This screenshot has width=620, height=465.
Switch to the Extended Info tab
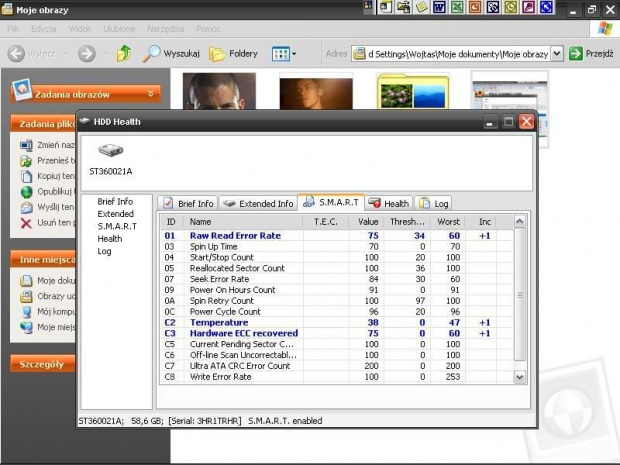[x=258, y=204]
